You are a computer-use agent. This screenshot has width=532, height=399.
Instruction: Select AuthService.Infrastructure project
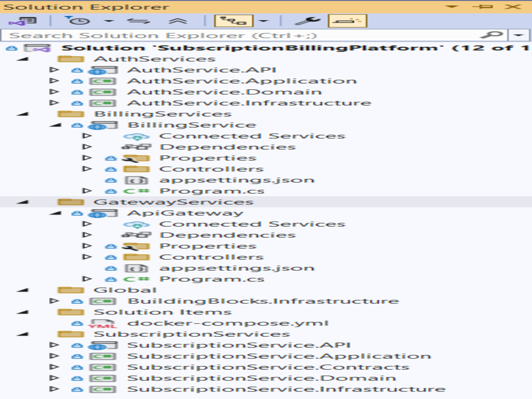pyautogui.click(x=249, y=103)
